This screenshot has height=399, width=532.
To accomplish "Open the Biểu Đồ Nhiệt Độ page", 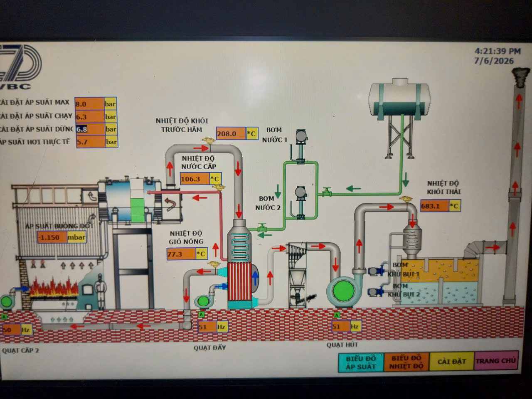I will 406,362.
